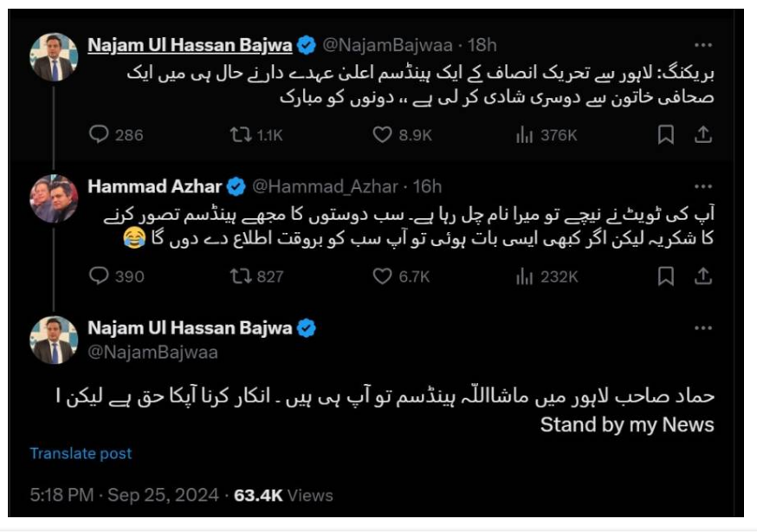The height and width of the screenshot is (532, 757).
Task: Open more options on Hammad Azhar's tweet
Action: [703, 186]
